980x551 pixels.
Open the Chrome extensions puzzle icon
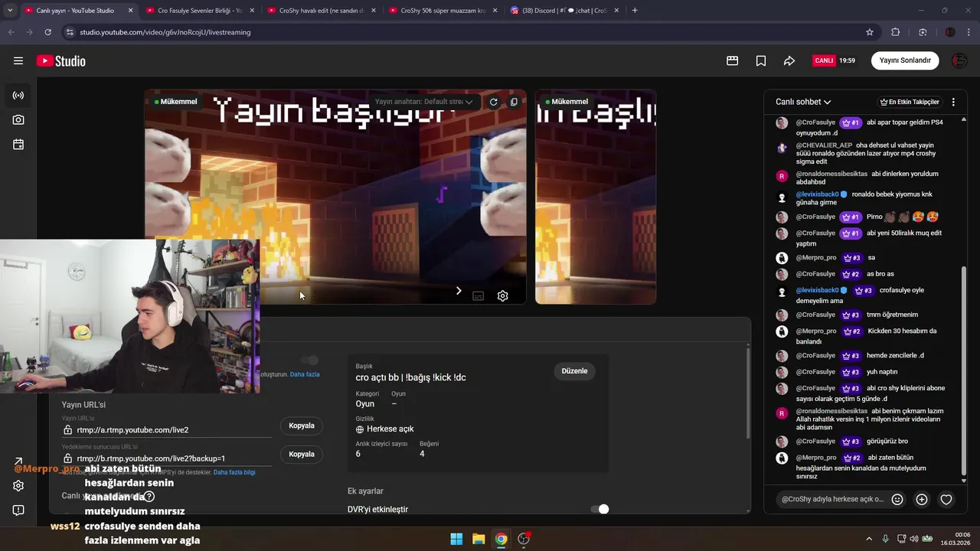pos(896,32)
